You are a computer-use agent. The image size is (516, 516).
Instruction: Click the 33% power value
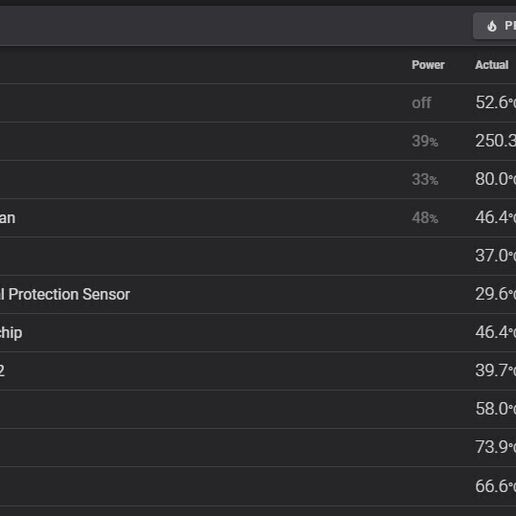coord(425,179)
